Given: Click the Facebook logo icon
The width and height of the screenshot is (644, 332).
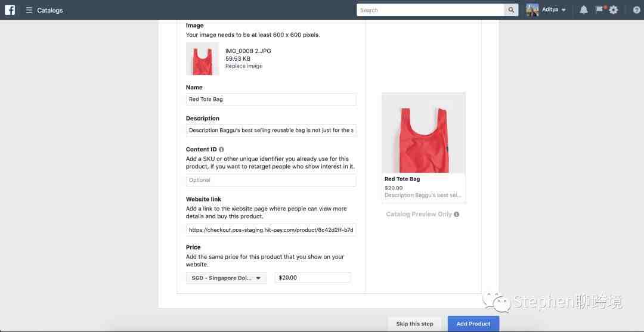Looking at the screenshot, I should pos(10,10).
